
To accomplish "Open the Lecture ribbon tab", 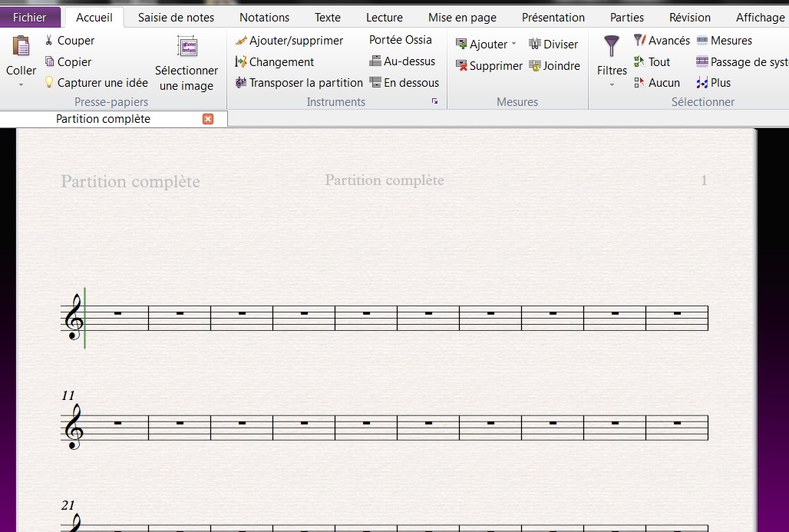I will pos(384,17).
